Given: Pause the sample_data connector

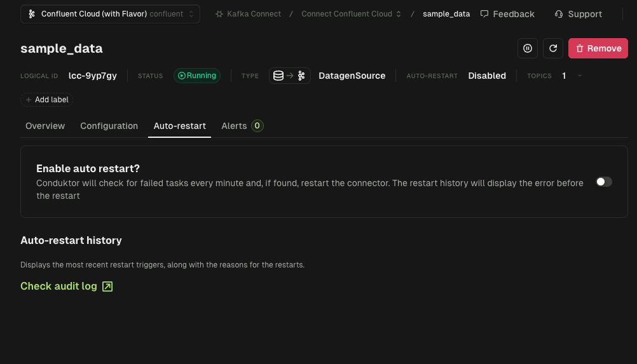Looking at the screenshot, I should (528, 48).
